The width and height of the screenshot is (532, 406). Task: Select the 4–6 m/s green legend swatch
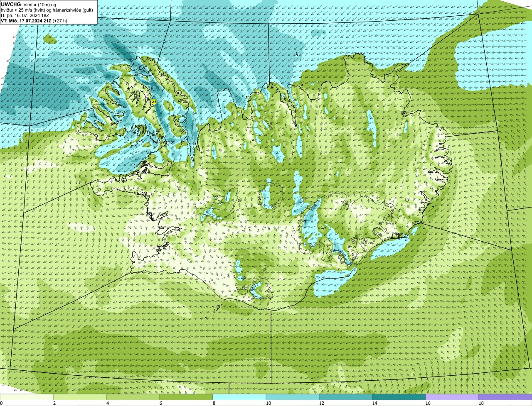133,397
